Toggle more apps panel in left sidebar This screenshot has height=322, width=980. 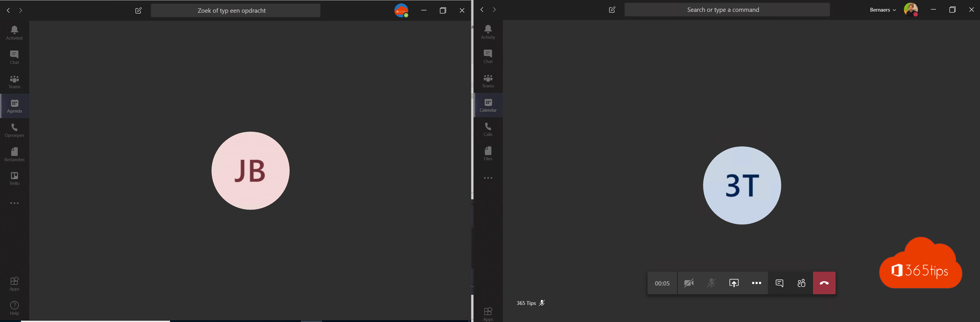point(14,203)
